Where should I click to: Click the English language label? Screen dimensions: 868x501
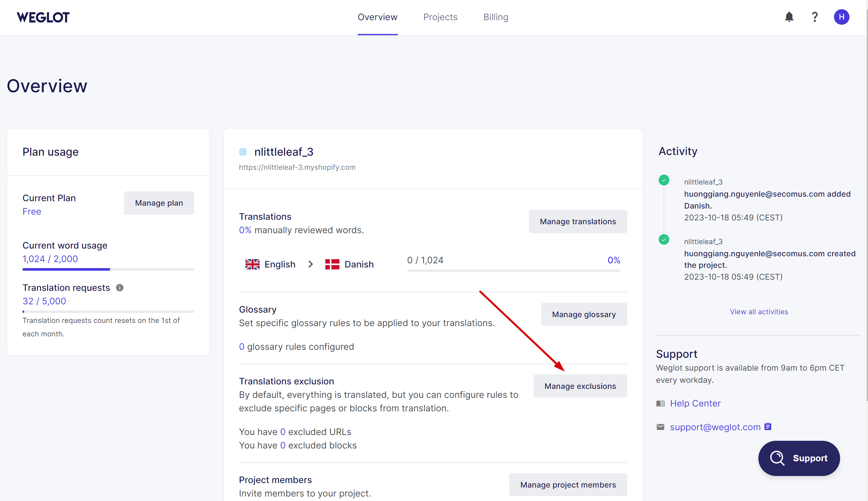click(x=280, y=264)
